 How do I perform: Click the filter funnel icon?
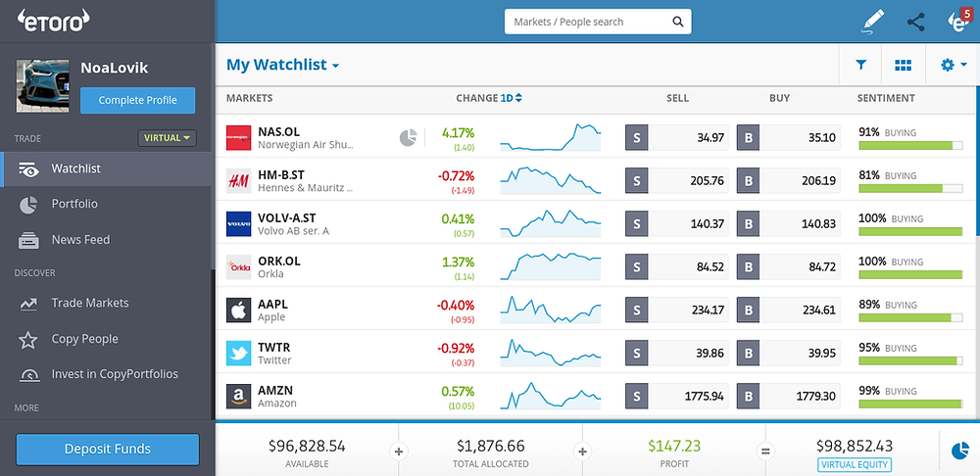coord(860,65)
